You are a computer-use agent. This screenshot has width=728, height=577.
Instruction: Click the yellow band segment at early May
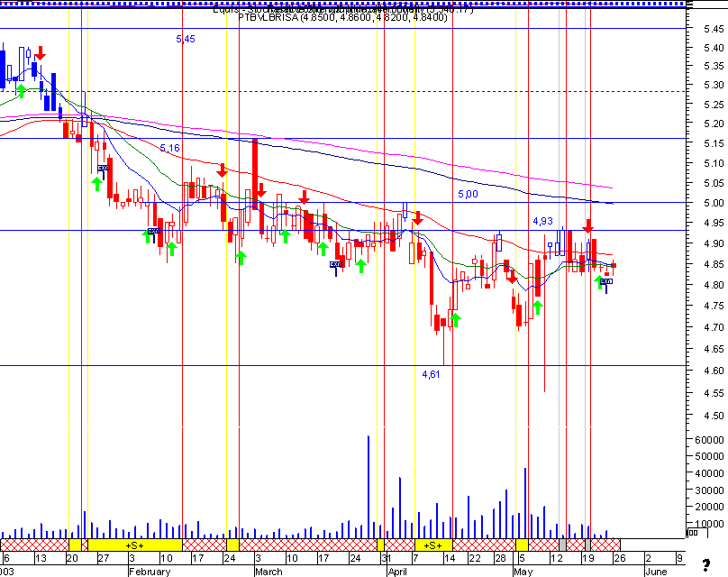(x=522, y=545)
